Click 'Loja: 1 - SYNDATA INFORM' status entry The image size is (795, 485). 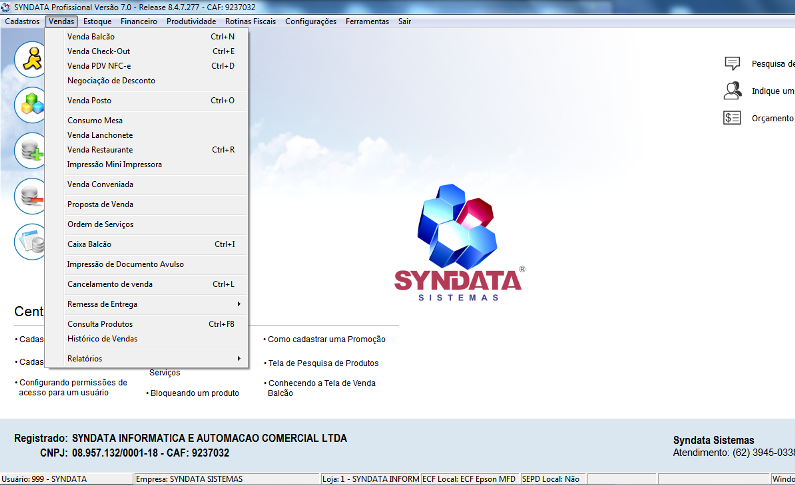pos(371,479)
